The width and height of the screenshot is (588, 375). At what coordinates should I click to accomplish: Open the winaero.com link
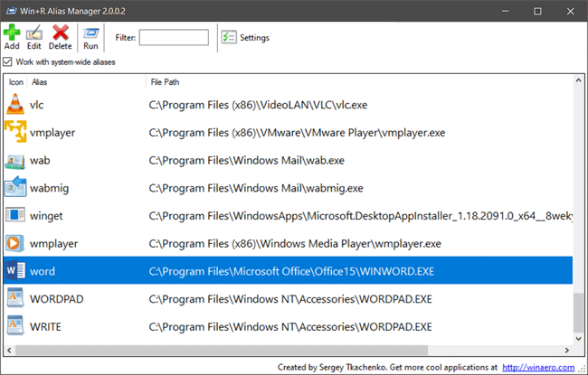[538, 367]
